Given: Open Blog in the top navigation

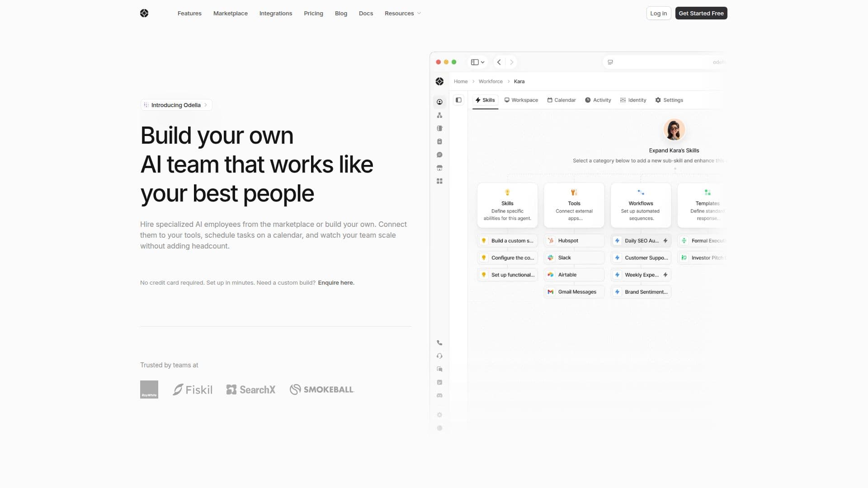Looking at the screenshot, I should pos(341,13).
